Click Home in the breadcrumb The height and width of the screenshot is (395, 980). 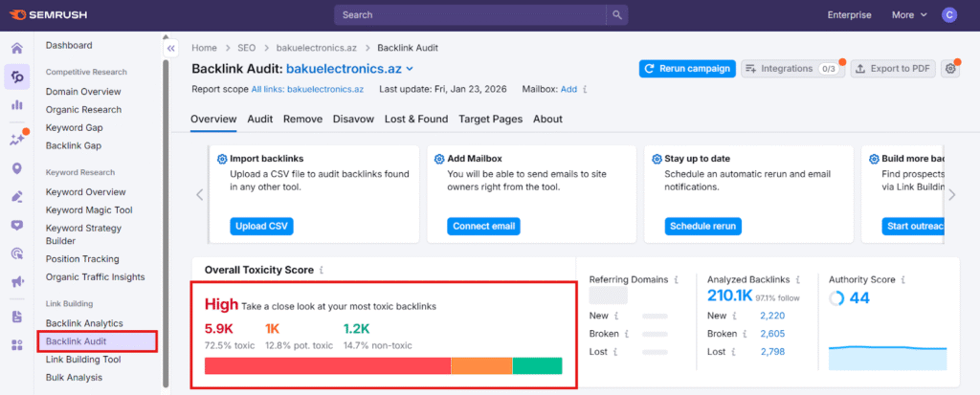(x=205, y=48)
